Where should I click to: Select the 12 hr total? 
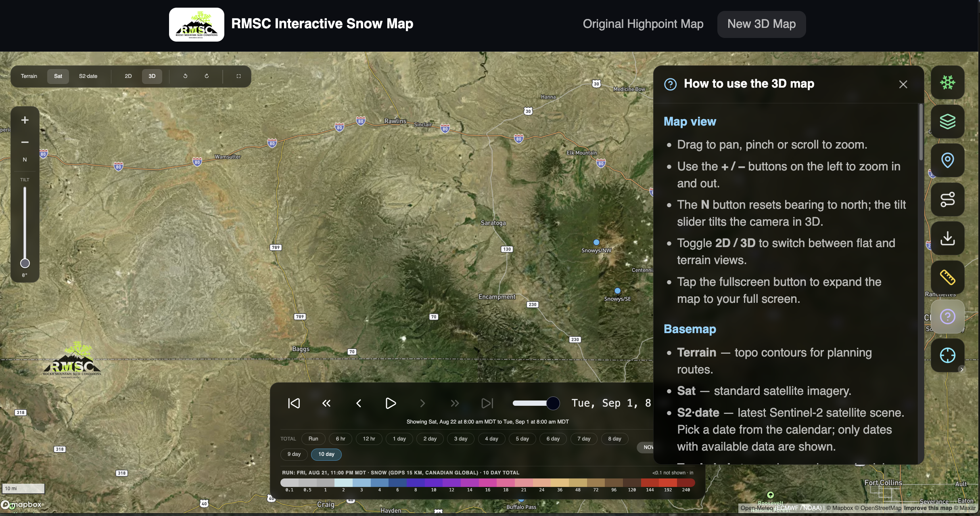coord(369,438)
